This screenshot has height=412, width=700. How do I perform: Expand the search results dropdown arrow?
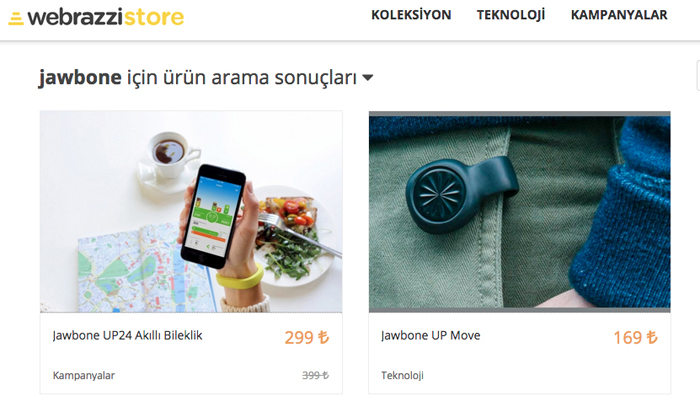pos(367,78)
